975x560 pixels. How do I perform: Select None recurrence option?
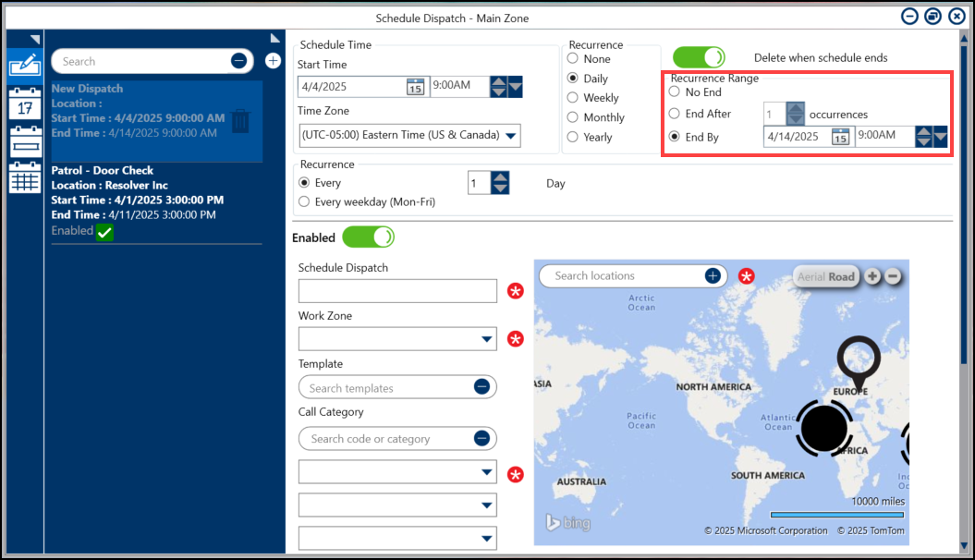click(x=573, y=58)
